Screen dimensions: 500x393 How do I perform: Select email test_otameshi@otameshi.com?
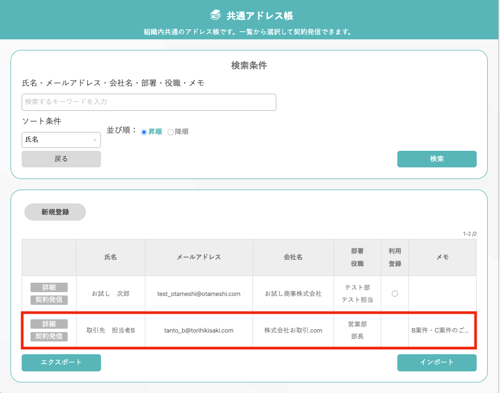pyautogui.click(x=199, y=294)
